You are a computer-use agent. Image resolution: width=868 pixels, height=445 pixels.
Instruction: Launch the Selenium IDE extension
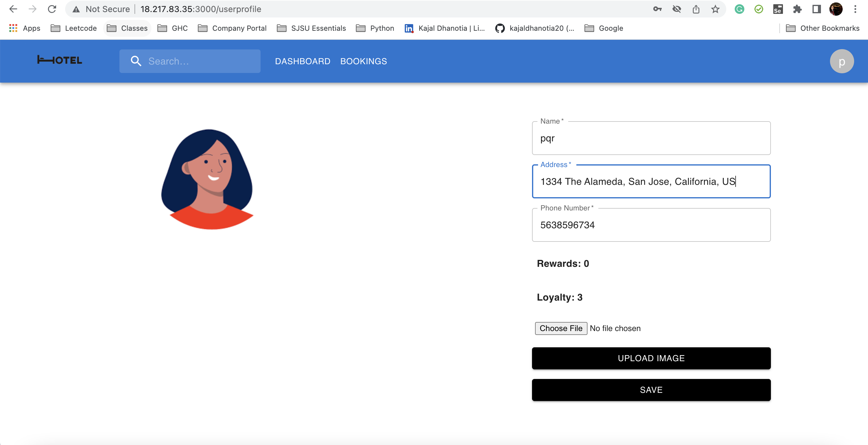tap(778, 9)
